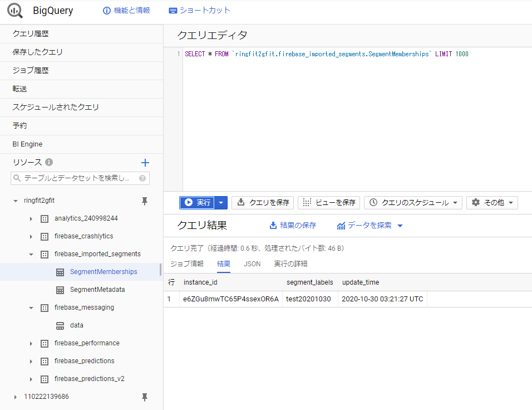Click the 結果の保存 link
The image size is (532, 410).
pyautogui.click(x=293, y=226)
